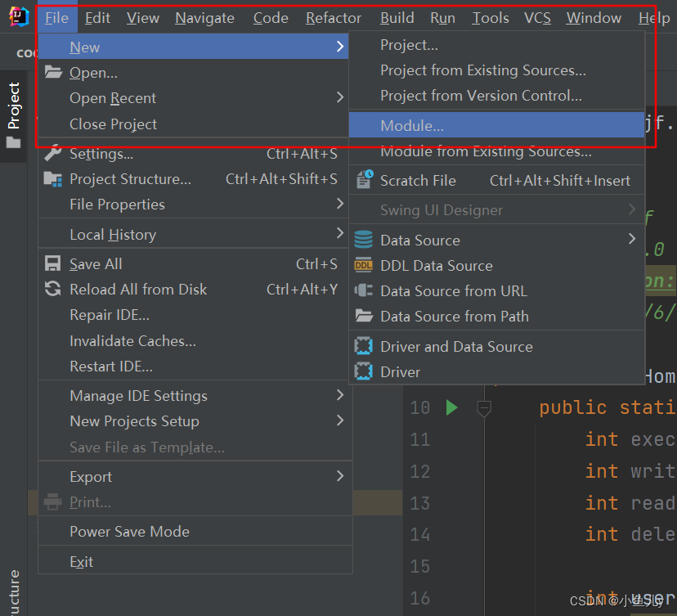The height and width of the screenshot is (616, 677).
Task: Click the Project Structure icon
Action: (53, 179)
